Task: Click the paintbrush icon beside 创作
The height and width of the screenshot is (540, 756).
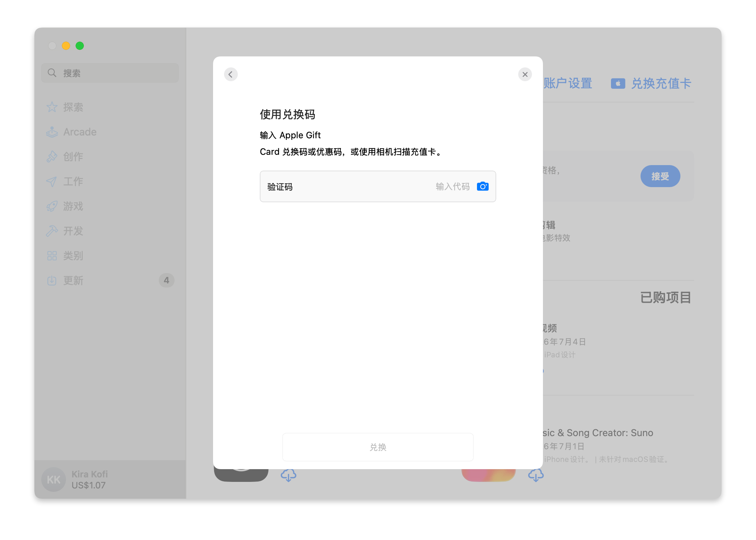Action: (x=52, y=157)
